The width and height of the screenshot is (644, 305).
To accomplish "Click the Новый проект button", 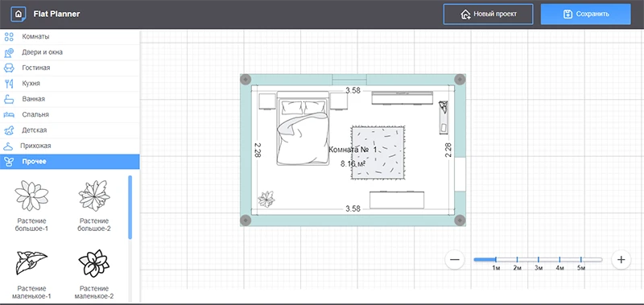I will (x=488, y=14).
